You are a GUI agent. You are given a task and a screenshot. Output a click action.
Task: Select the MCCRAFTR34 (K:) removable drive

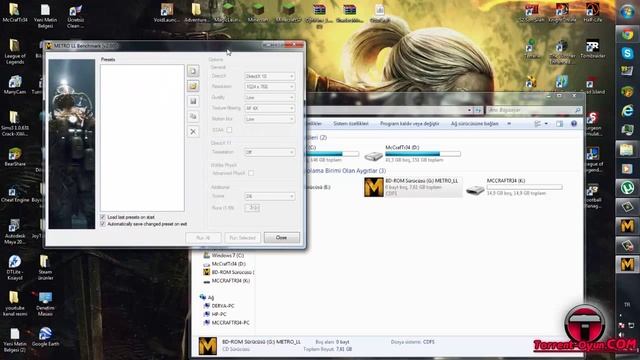(514, 187)
